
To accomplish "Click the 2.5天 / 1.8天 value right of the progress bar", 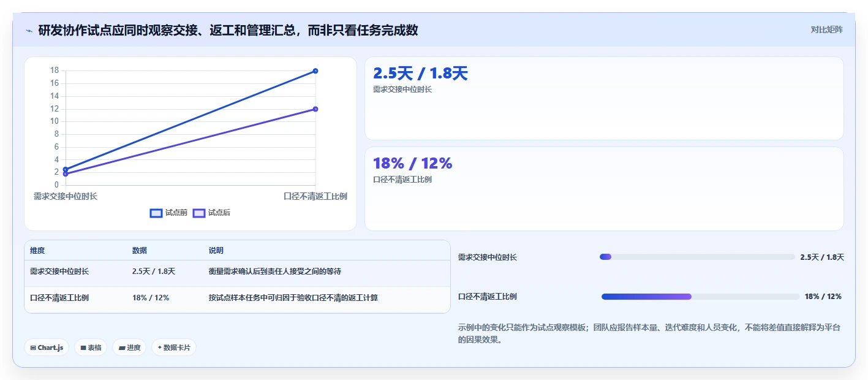I will [x=822, y=257].
